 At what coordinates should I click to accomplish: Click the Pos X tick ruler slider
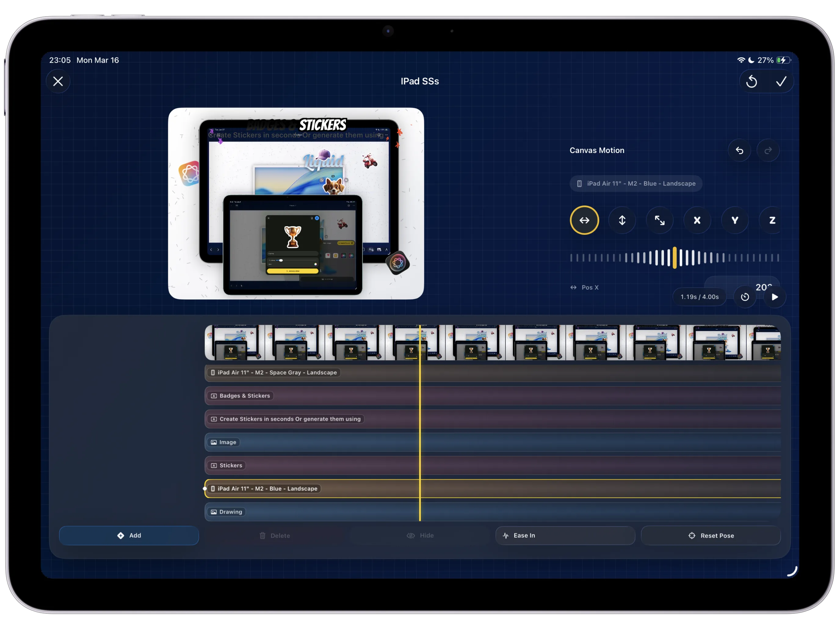(675, 258)
